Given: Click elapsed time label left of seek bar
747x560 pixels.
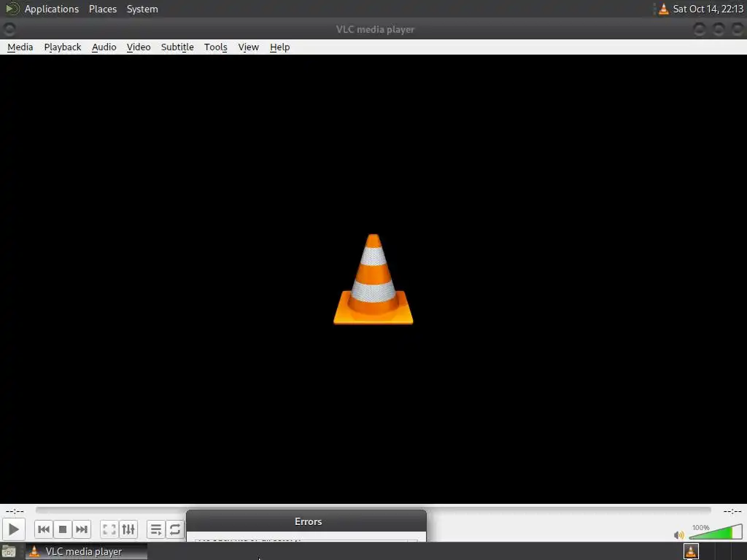Looking at the screenshot, I should [x=15, y=511].
